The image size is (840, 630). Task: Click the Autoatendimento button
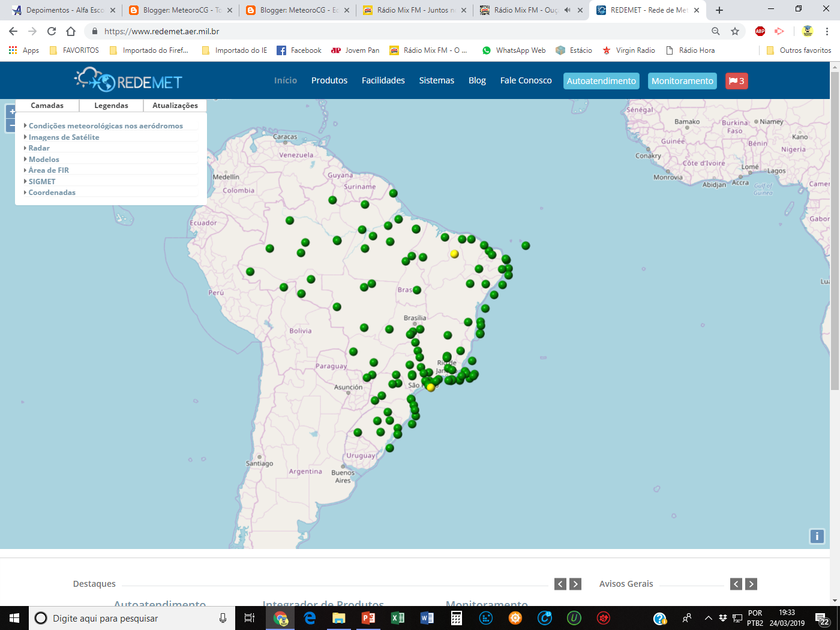click(x=601, y=80)
